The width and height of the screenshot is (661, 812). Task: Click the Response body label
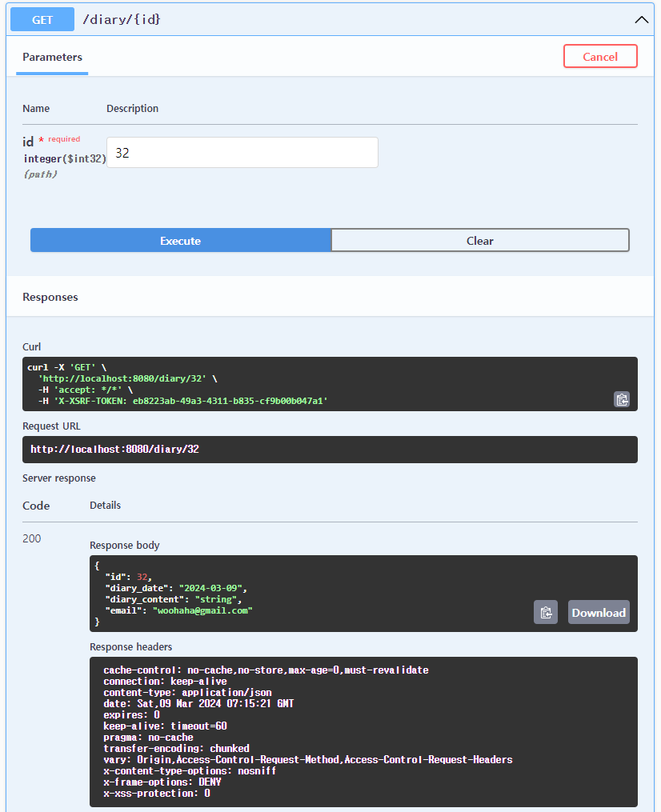click(x=124, y=546)
